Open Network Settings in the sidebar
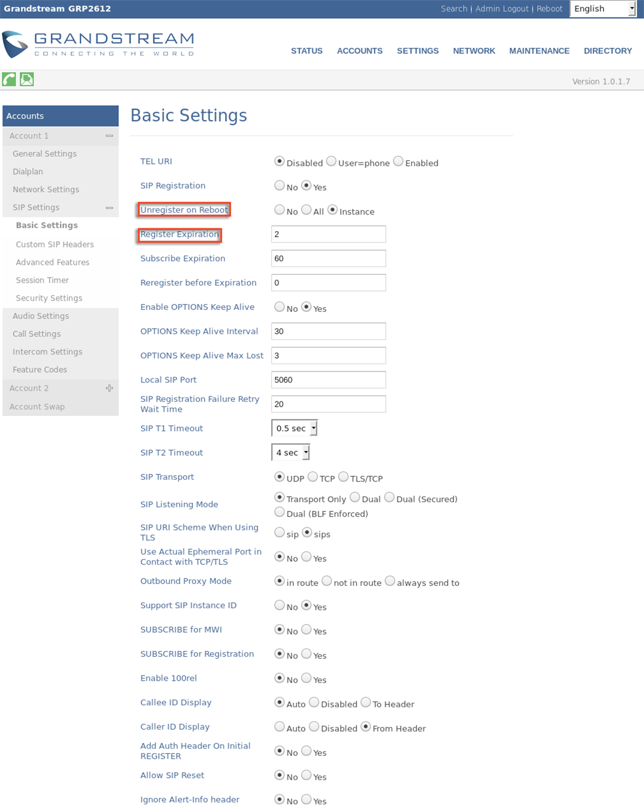The image size is (644, 812). 46,190
